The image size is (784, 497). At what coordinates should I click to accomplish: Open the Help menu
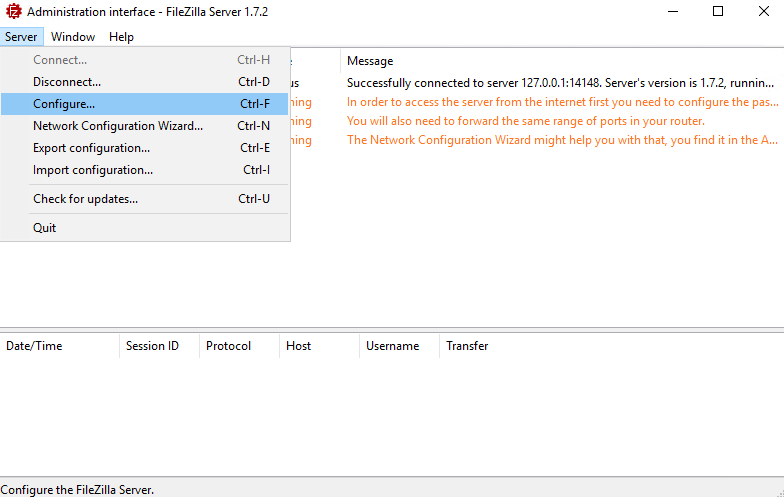click(121, 37)
